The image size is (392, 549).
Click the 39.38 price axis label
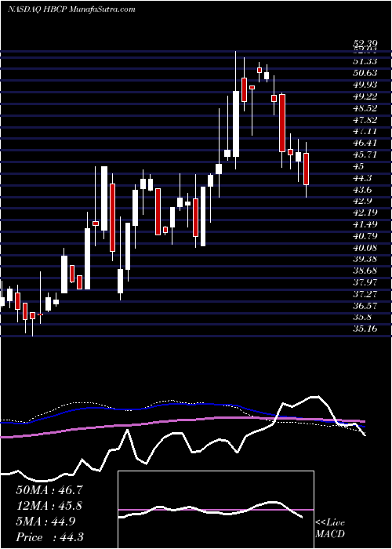click(x=365, y=259)
